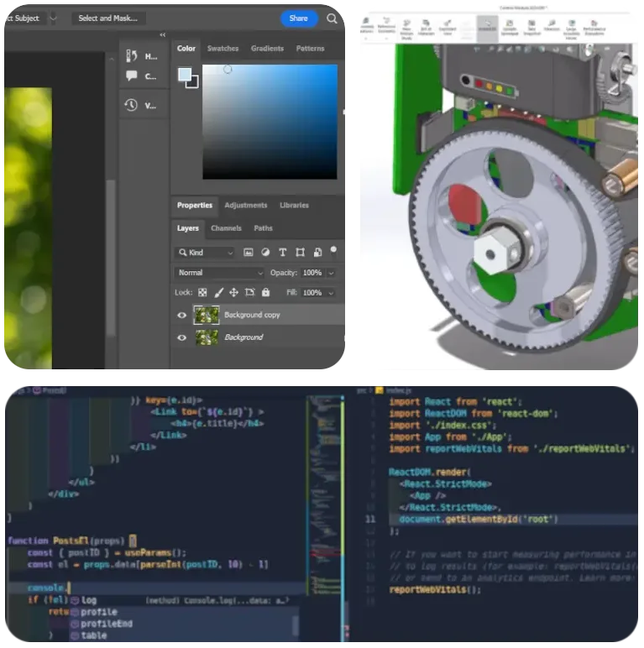
Task: Select the Properties tab
Action: pos(195,206)
